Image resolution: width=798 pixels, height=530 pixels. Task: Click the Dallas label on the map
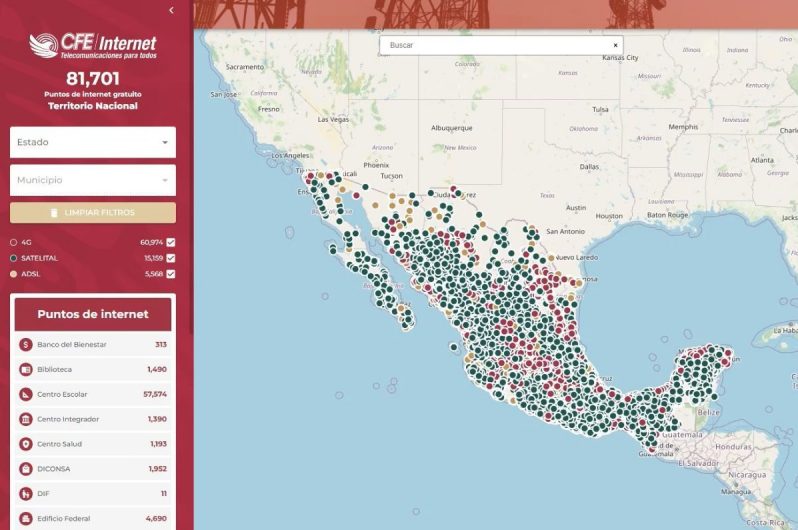click(589, 167)
